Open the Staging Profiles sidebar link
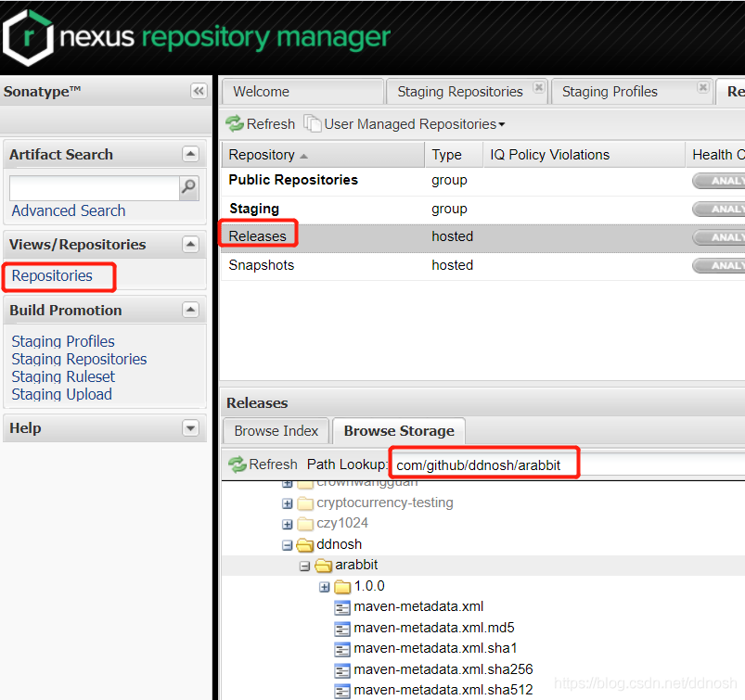 63,341
